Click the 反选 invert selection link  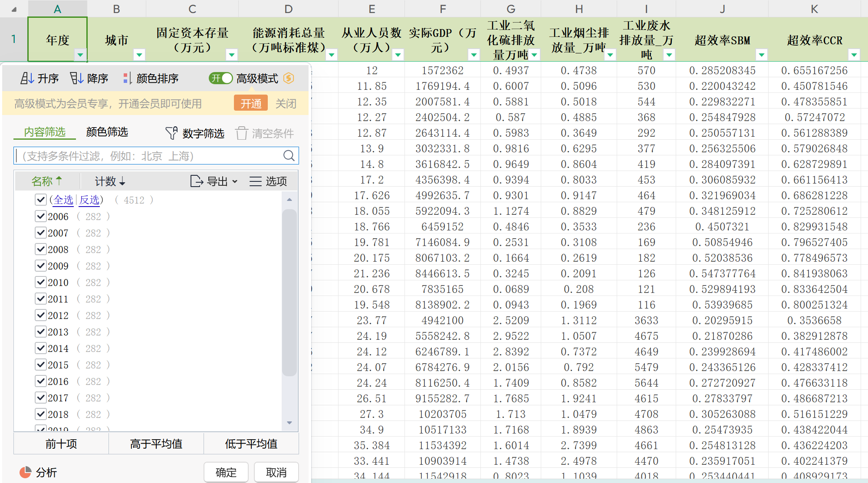[89, 200]
